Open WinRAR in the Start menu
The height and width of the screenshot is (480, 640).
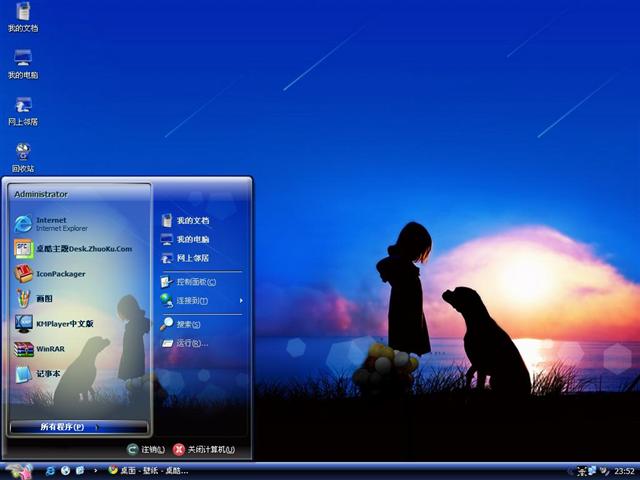pyautogui.click(x=49, y=349)
